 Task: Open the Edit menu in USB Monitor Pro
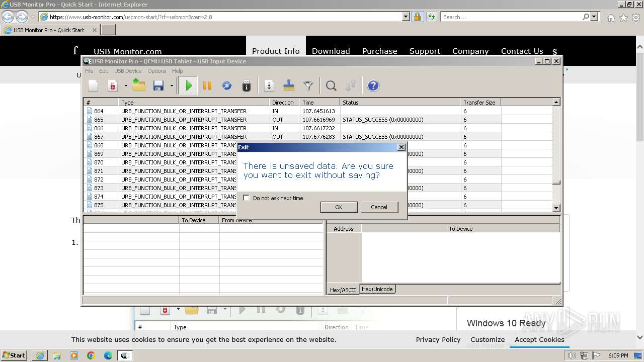(104, 71)
